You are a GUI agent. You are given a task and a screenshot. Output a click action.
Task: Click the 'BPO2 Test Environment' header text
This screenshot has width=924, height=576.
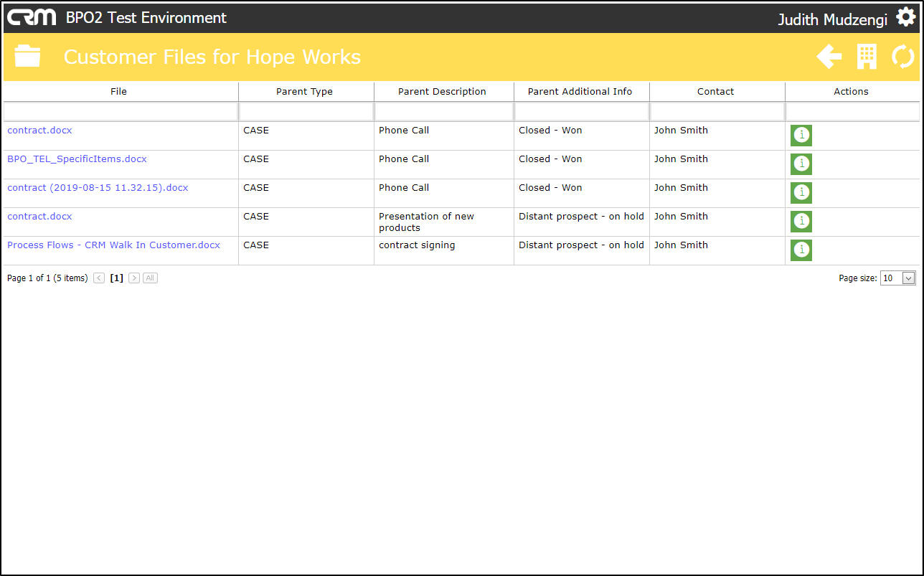point(146,18)
